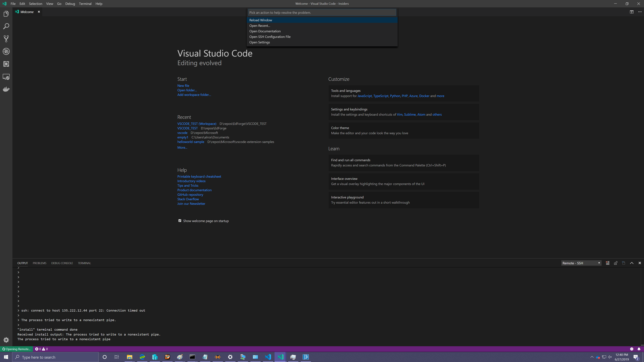Image resolution: width=644 pixels, height=362 pixels.
Task: Open the Debug view icon
Action: point(6,51)
